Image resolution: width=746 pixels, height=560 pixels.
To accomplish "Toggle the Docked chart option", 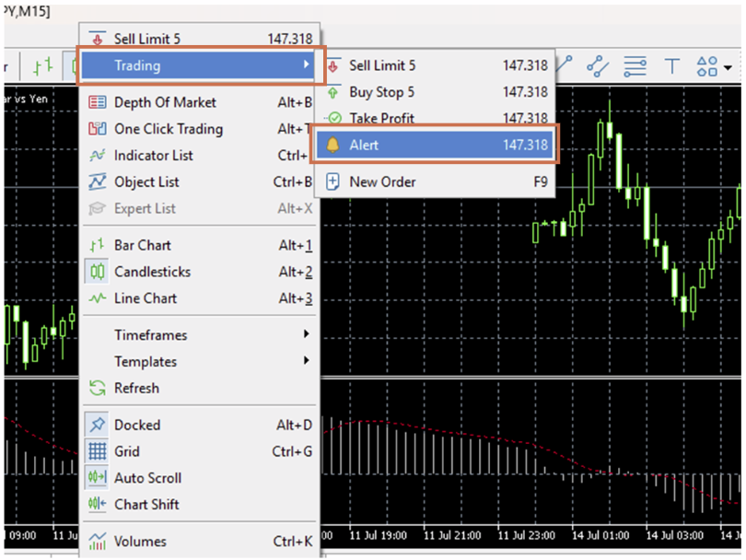I will (x=136, y=425).
